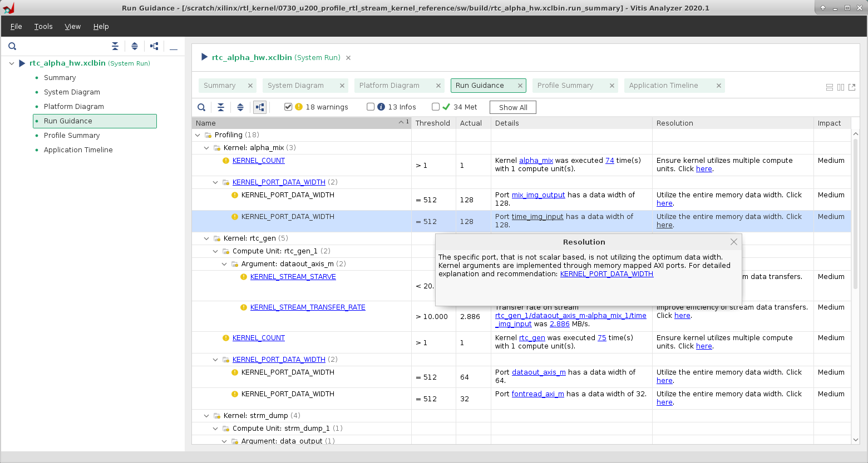Expand all rows in guidance table
This screenshot has height=463, width=868.
(x=240, y=107)
